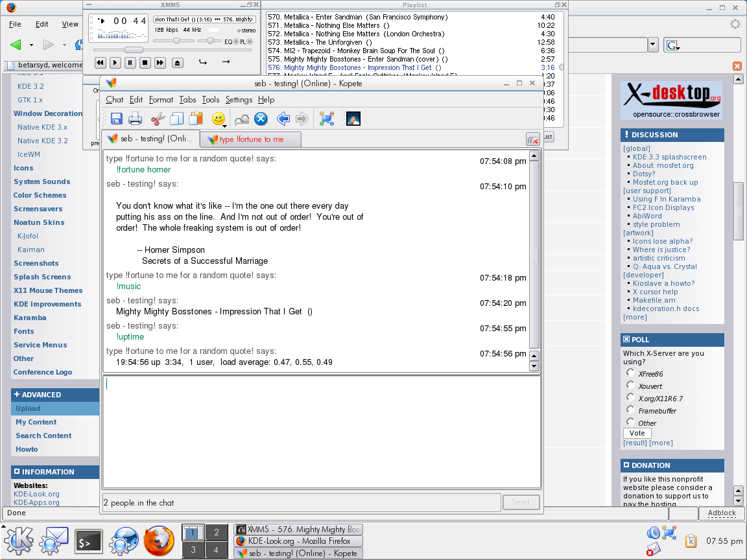Viewport: 747px width, 560px height.
Task: Click XMMS previous track button
Action: [x=100, y=62]
